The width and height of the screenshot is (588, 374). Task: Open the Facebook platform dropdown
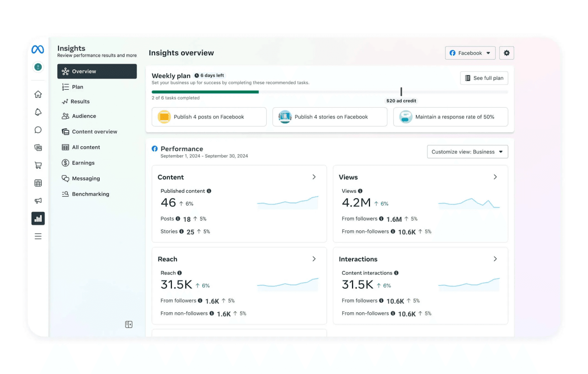tap(470, 53)
